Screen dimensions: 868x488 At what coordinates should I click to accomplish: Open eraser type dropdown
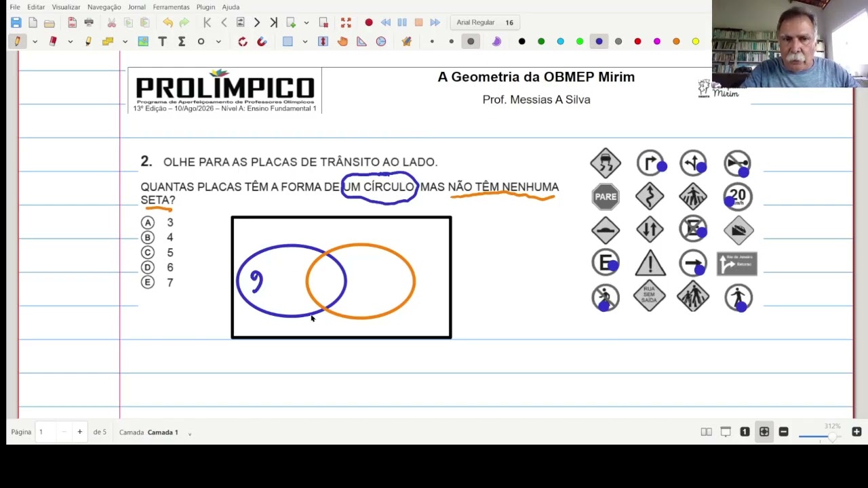70,41
